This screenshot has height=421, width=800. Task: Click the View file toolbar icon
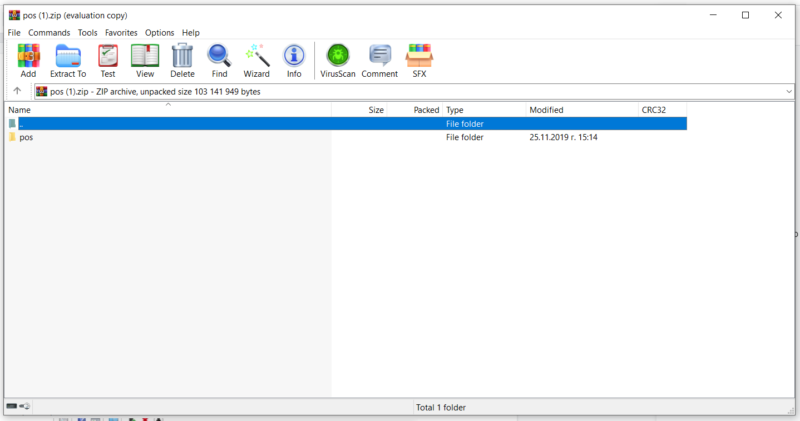pyautogui.click(x=145, y=60)
